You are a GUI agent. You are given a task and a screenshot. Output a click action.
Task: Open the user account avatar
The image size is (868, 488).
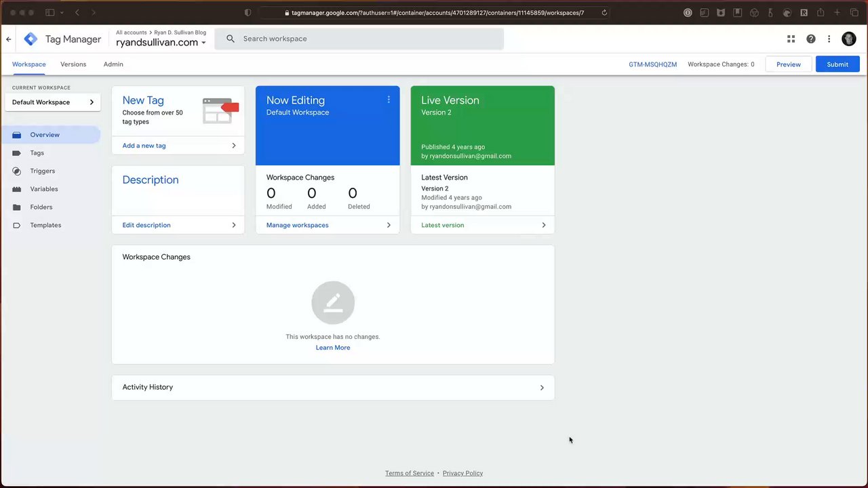click(849, 39)
